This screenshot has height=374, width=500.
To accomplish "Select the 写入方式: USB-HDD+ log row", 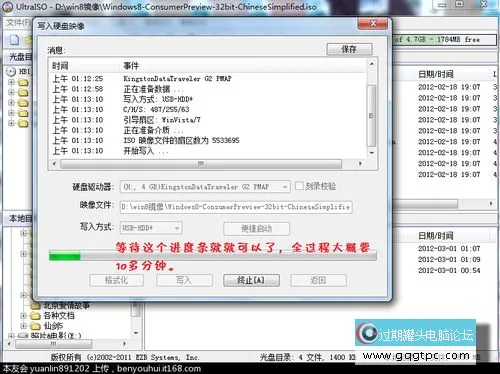I will point(208,99).
